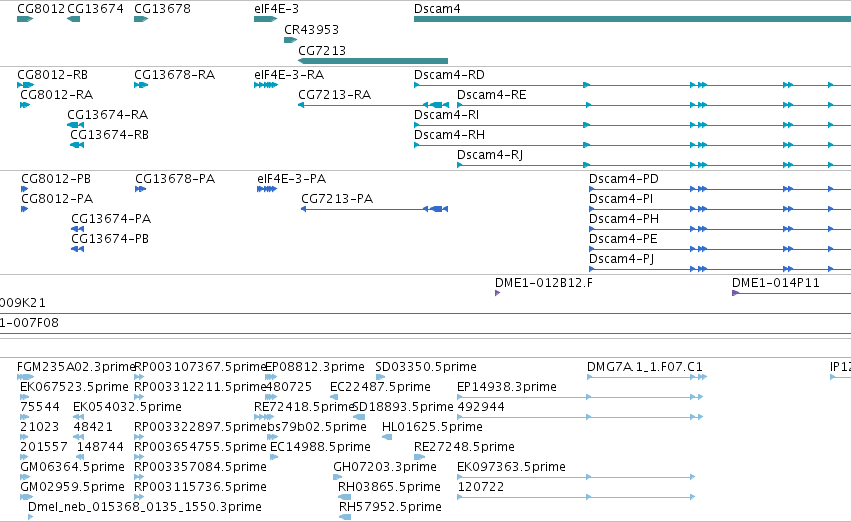Select the CG13674-PA protein label
Screen dimensions: 851x522
pyautogui.click(x=111, y=219)
